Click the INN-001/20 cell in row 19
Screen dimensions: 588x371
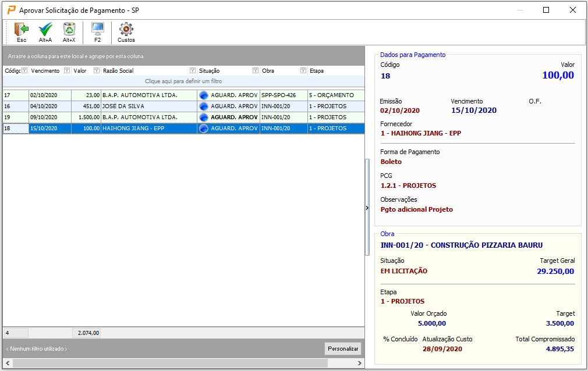click(284, 117)
